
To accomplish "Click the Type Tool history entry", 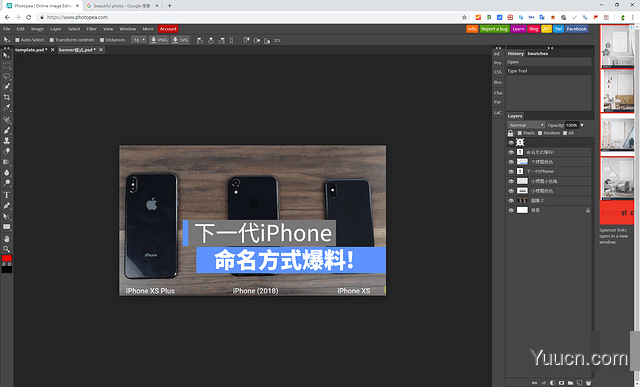I will (549, 71).
